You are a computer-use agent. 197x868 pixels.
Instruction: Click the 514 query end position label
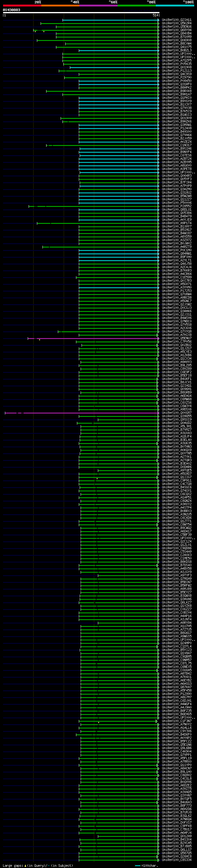click(155, 15)
